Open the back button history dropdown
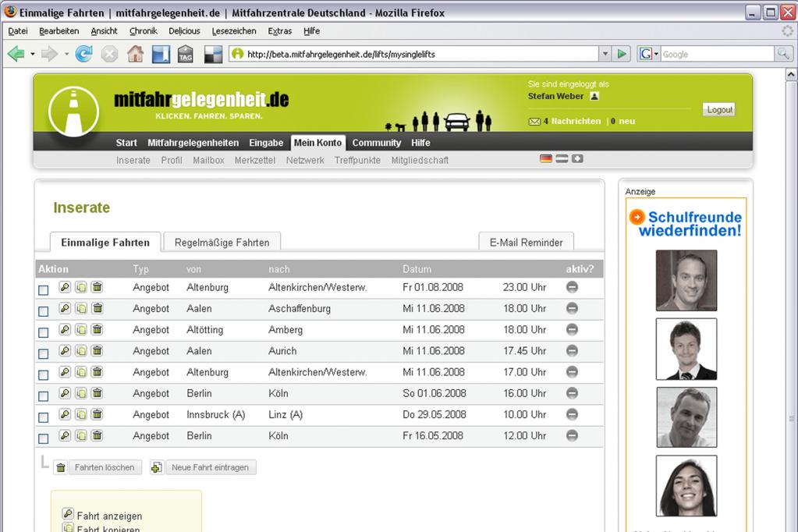The height and width of the screenshot is (532, 798). pos(33,54)
